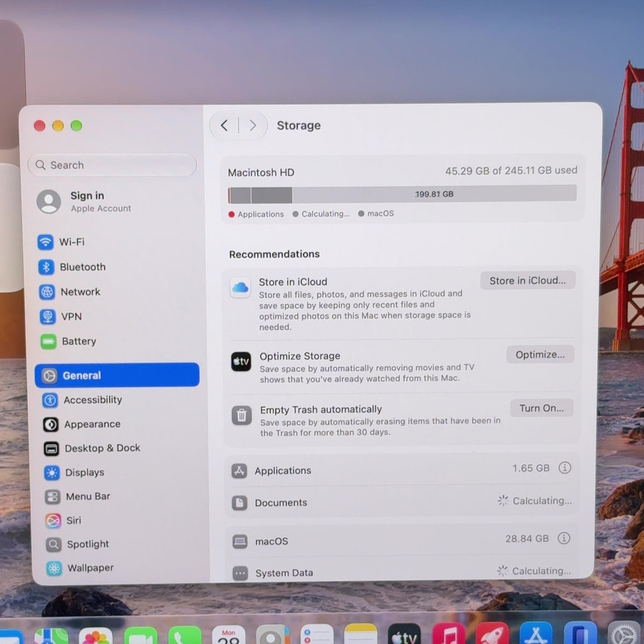
Task: Go back with the left chevron
Action: pos(224,126)
